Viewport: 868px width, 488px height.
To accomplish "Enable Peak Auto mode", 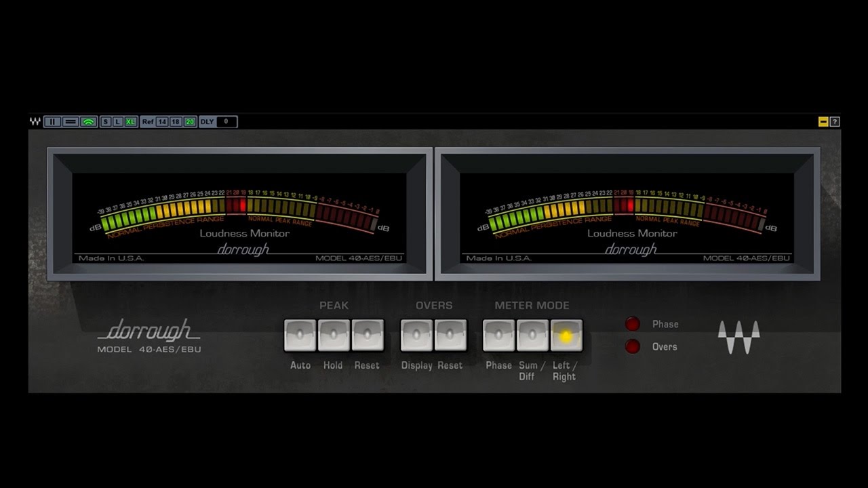I will 300,335.
